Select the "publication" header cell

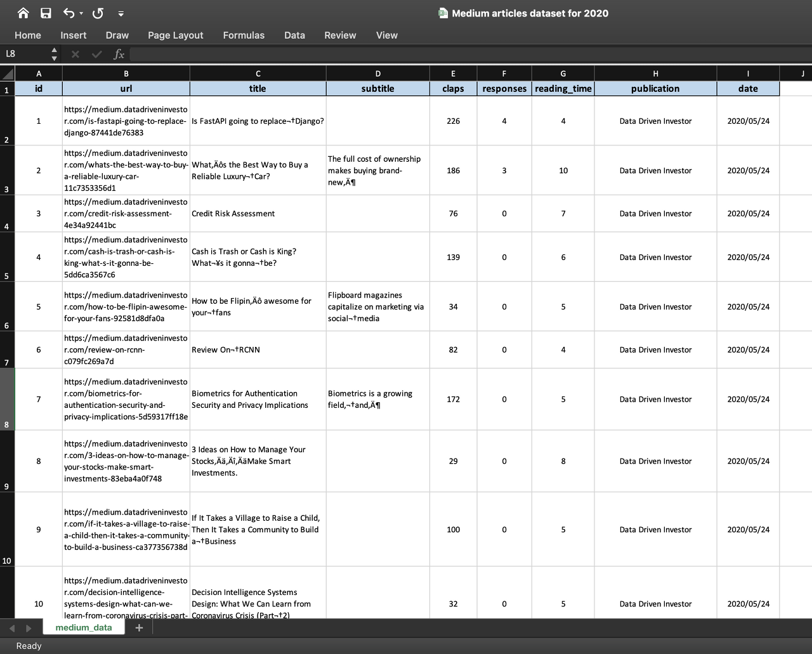point(655,89)
